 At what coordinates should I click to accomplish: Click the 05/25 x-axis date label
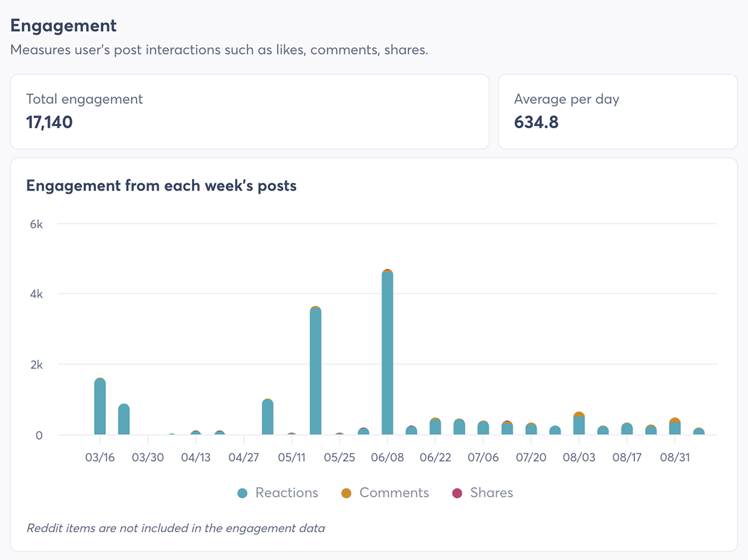340,457
